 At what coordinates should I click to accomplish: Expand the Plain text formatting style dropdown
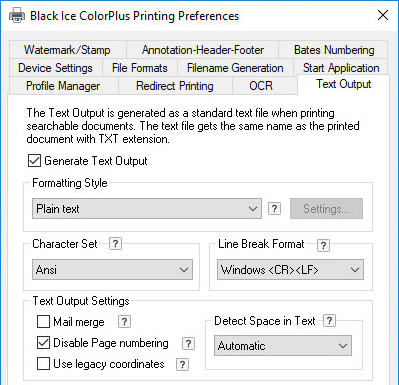point(147,209)
